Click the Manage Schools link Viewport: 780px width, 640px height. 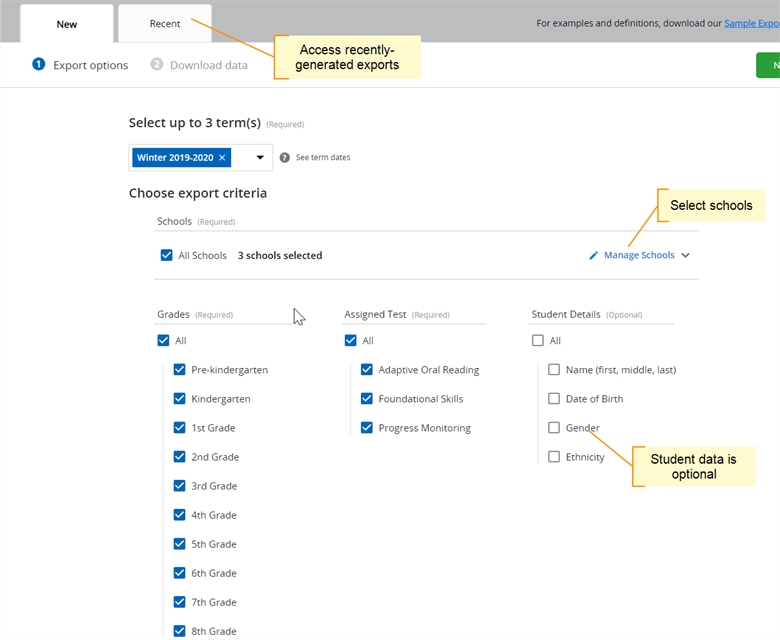pyautogui.click(x=639, y=256)
